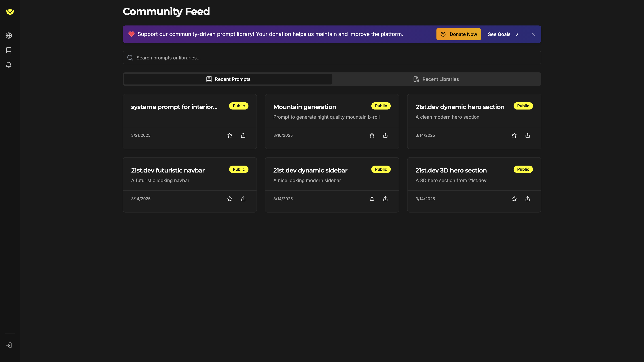Expand goals via the See Goals chevron

point(517,34)
